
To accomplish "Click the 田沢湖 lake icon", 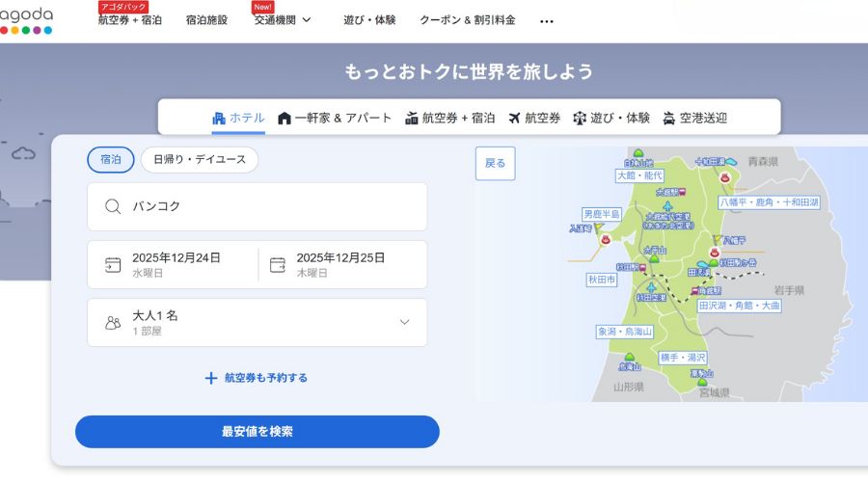I will coord(702,264).
